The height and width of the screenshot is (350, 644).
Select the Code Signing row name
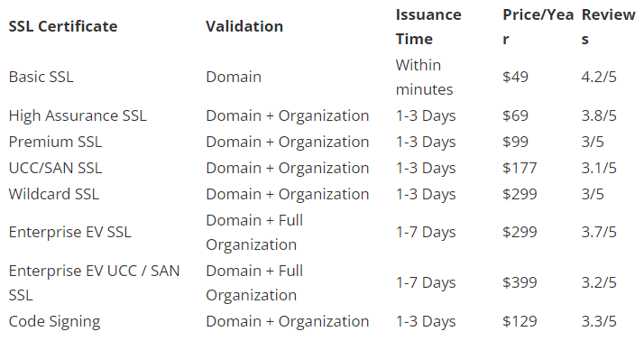click(54, 322)
